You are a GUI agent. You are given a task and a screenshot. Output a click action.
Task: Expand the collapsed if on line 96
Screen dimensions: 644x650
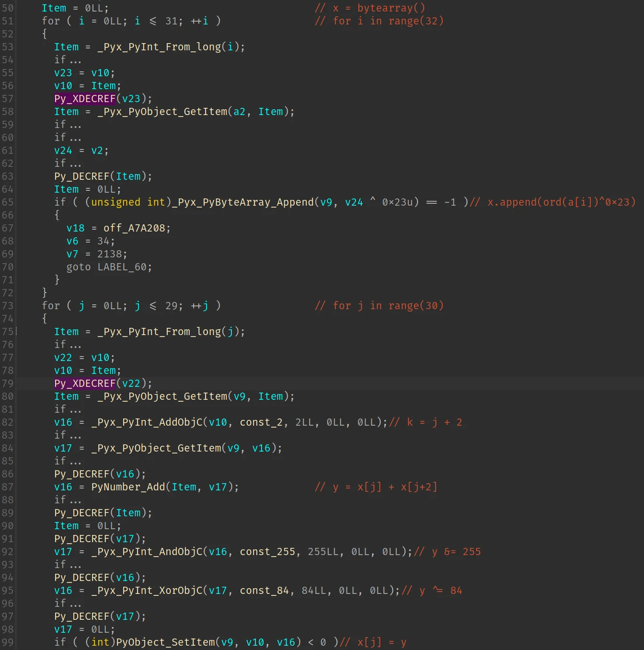click(x=68, y=604)
